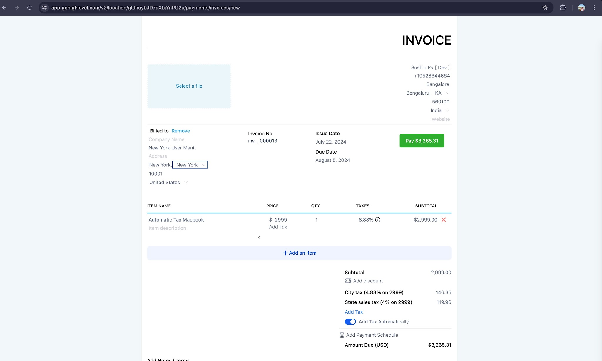Click the 8.88% tax rate in the item row
This screenshot has height=361, width=602.
click(366, 220)
